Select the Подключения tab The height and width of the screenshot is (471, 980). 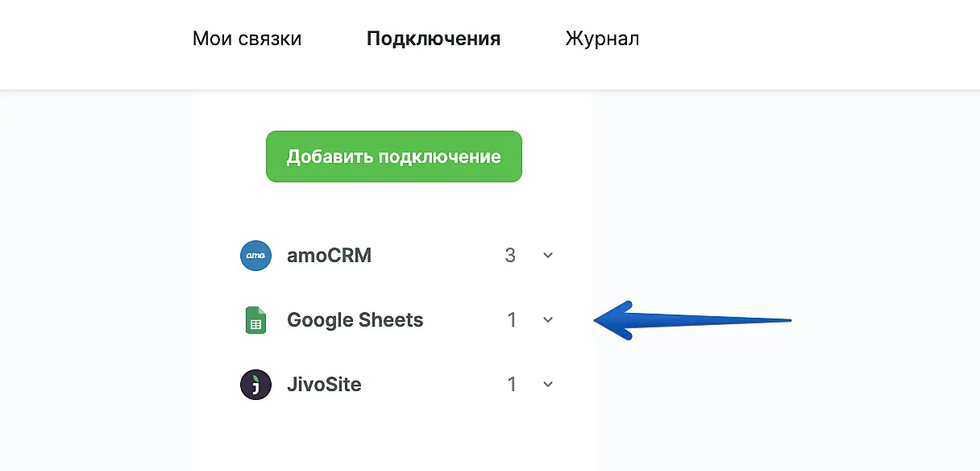pyautogui.click(x=434, y=39)
